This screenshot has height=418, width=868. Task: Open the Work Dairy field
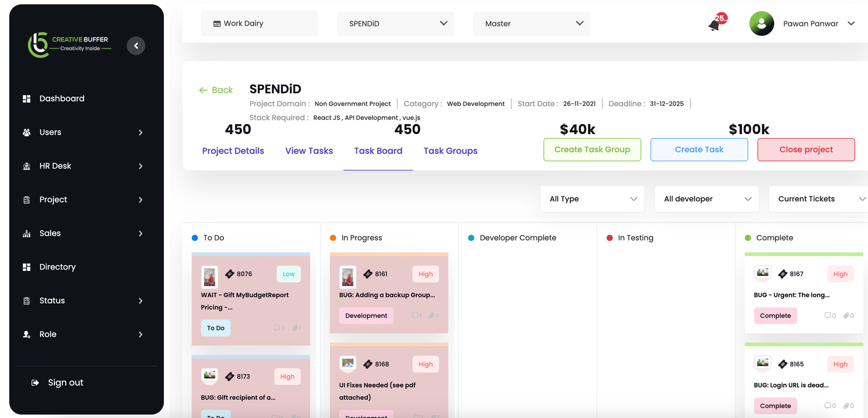tap(259, 24)
